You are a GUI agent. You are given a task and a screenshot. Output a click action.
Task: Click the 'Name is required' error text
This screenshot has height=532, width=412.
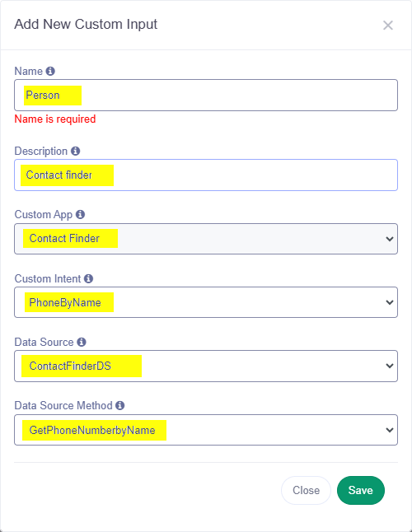tap(55, 119)
